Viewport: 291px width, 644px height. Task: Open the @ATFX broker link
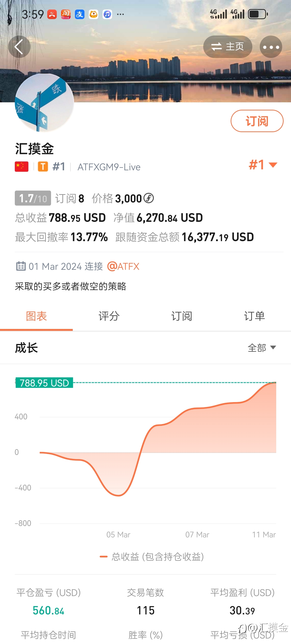coord(123,266)
